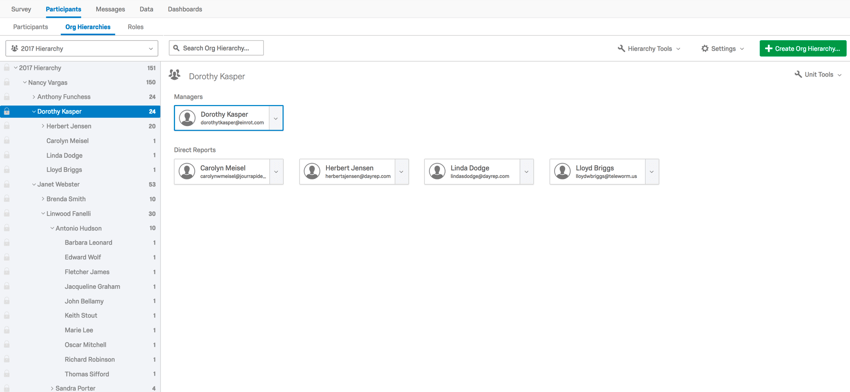Click the lock icon on the selected Dorothy Kasper row
The width and height of the screenshot is (850, 392).
pyautogui.click(x=7, y=112)
